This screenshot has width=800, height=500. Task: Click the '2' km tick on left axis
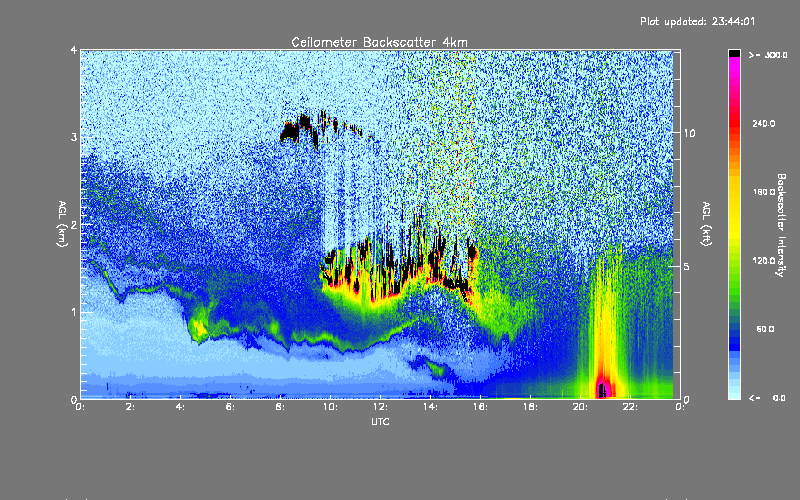pyautogui.click(x=74, y=224)
